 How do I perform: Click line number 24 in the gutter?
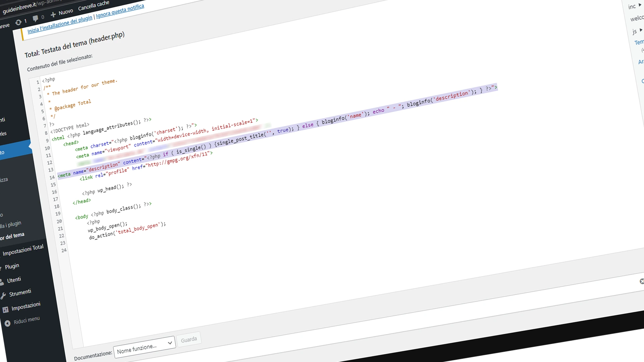pos(64,250)
